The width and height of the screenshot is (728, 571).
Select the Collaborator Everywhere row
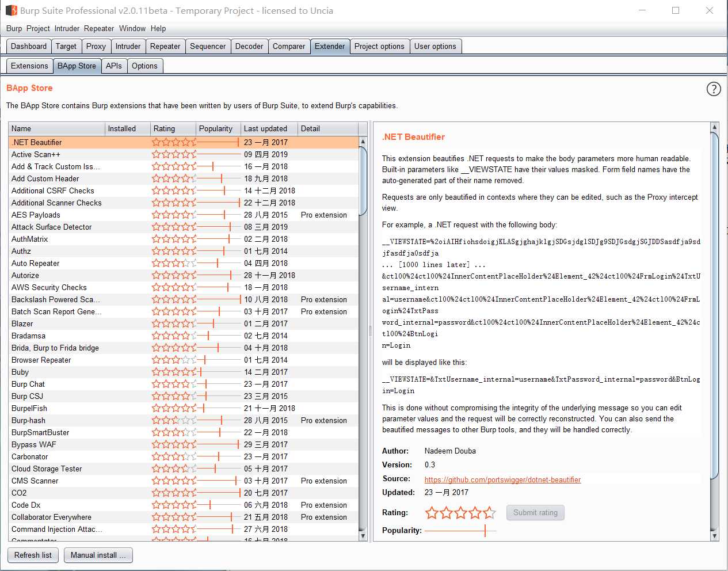click(184, 517)
